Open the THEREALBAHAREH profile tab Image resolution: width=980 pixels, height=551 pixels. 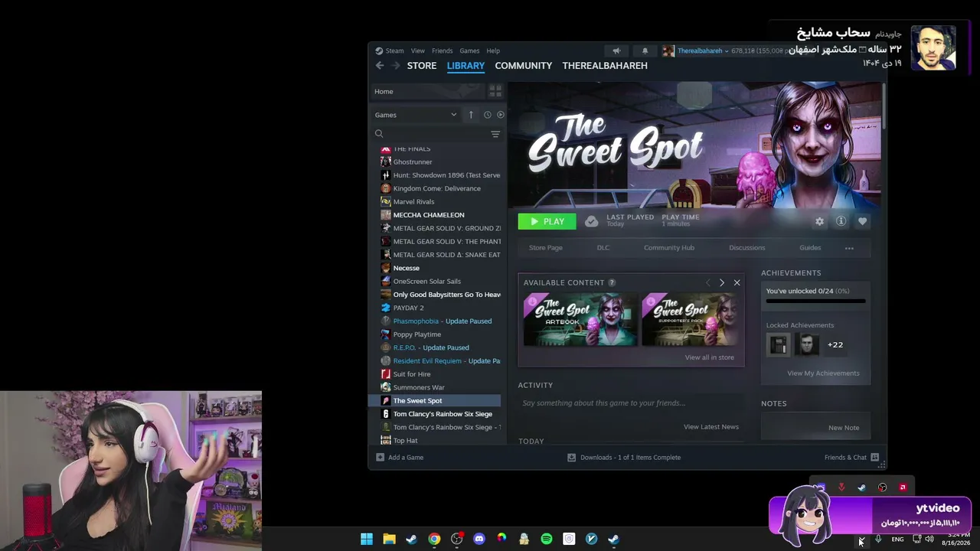pyautogui.click(x=605, y=66)
